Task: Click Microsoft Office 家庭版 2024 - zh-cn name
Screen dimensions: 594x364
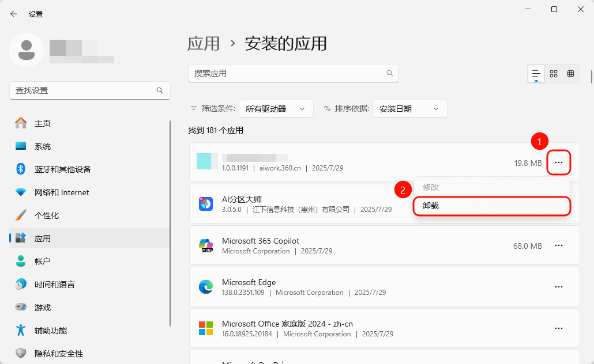Action: tap(287, 324)
